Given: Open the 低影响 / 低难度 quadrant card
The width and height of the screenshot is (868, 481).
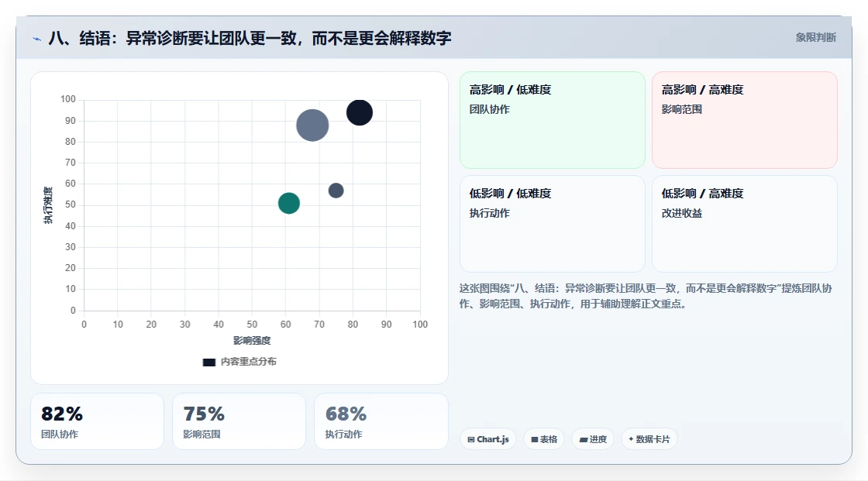Looking at the screenshot, I should tap(553, 224).
